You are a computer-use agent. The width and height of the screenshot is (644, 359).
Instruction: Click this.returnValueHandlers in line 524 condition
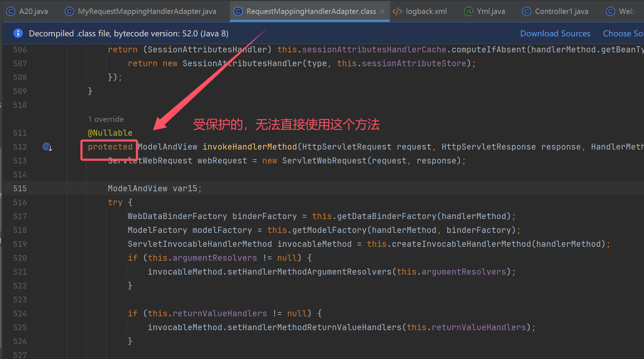[207, 313]
